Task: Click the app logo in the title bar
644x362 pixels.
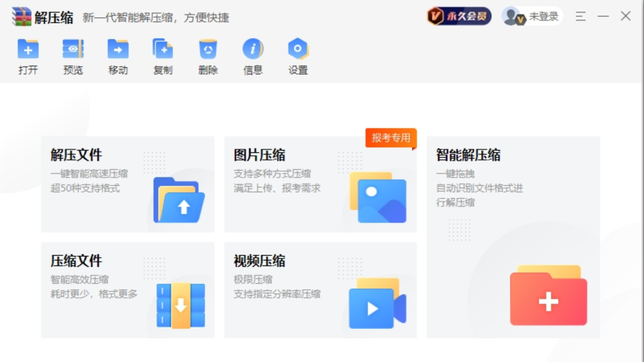Action: [x=21, y=16]
